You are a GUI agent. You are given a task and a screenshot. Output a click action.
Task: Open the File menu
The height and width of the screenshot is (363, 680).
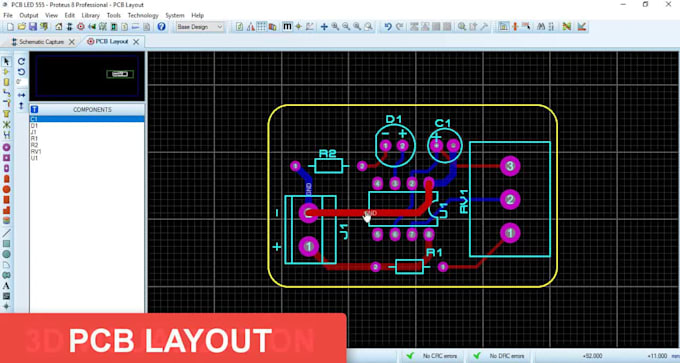(8, 15)
